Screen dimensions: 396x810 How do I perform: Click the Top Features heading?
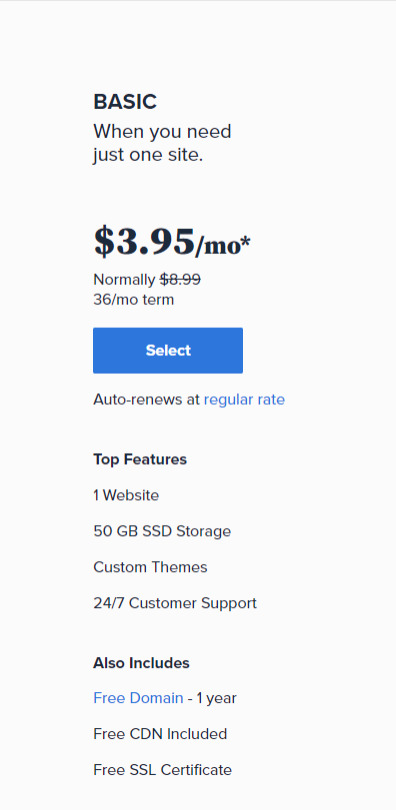tap(140, 459)
